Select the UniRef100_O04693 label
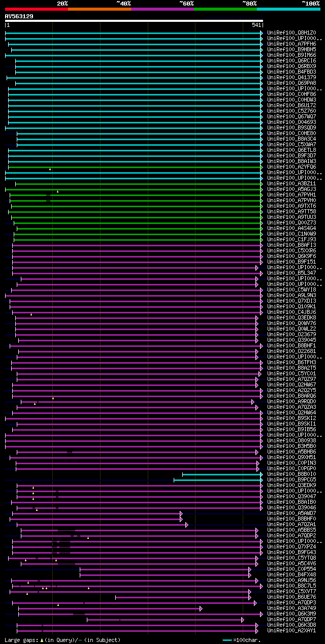Image resolution: width=325 pixels, height=644 pixels. pos(291,122)
